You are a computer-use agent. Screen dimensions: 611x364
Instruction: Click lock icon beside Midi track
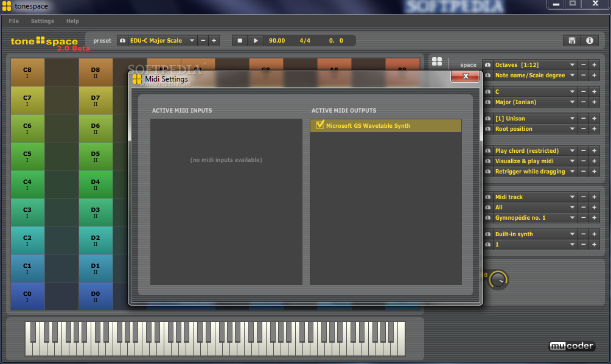487,197
